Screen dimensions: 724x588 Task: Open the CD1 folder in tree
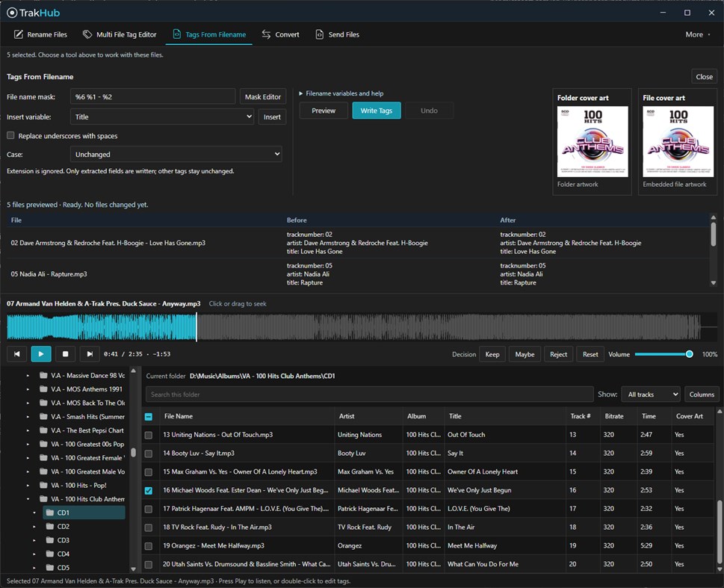(84, 513)
